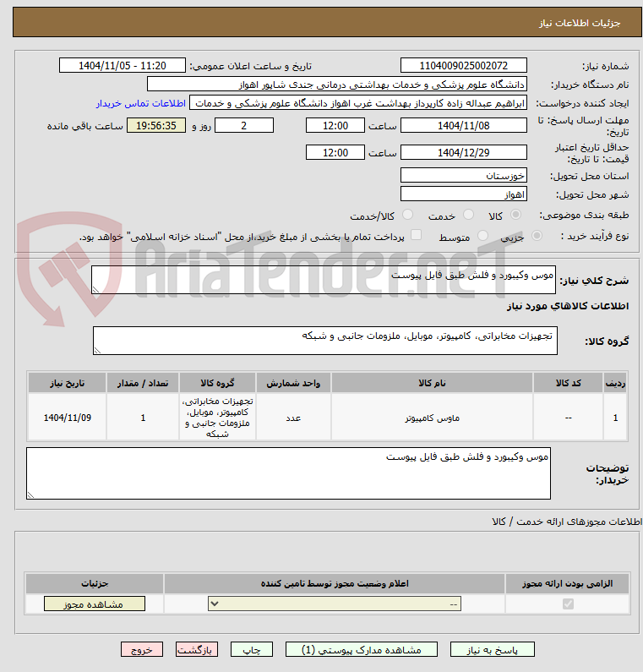Toggle الزامی بودن ارائه مجوز checkbox
643x672 pixels.
(x=568, y=604)
